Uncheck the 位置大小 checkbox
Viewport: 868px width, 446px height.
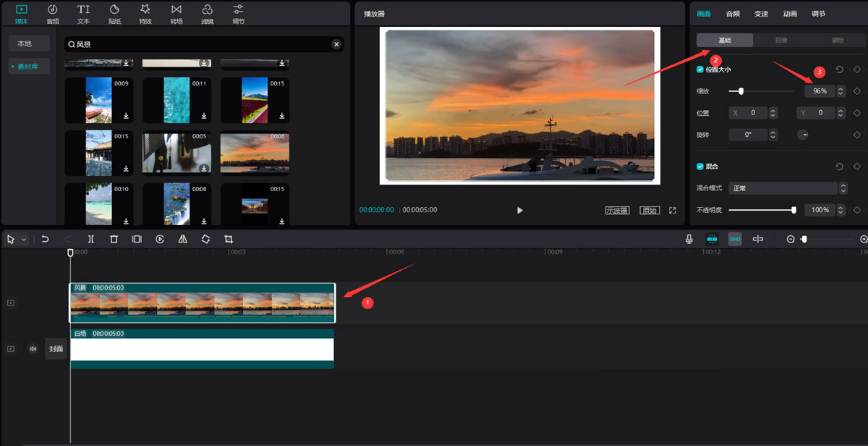699,70
